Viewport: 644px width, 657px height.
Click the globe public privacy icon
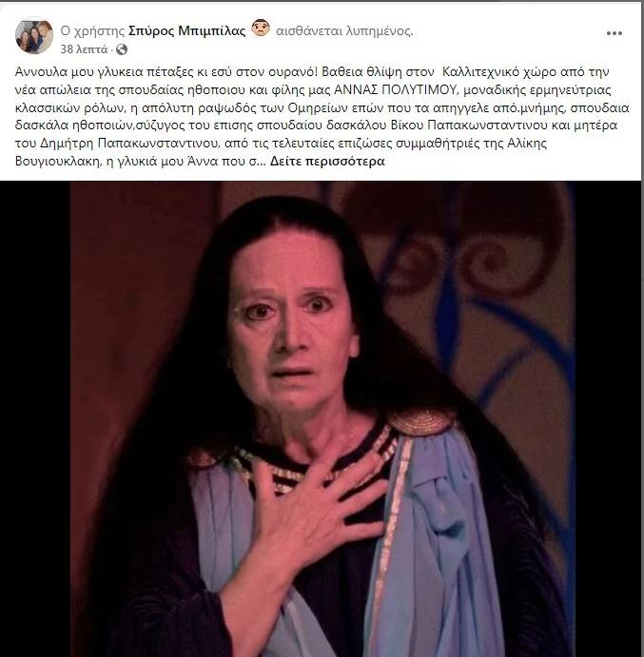click(122, 49)
